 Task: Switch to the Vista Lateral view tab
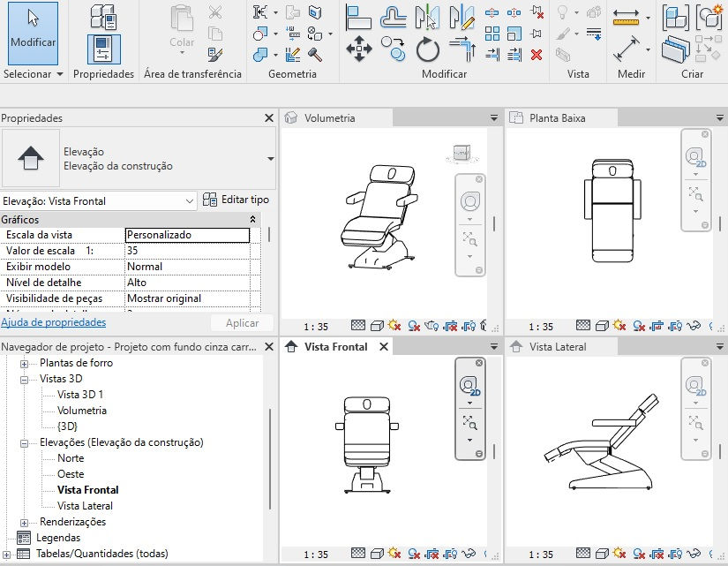562,347
